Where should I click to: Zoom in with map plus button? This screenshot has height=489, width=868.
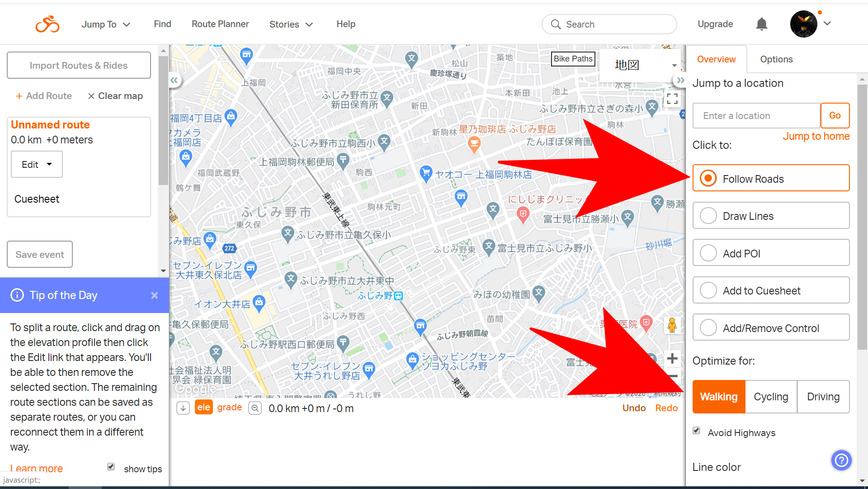672,359
